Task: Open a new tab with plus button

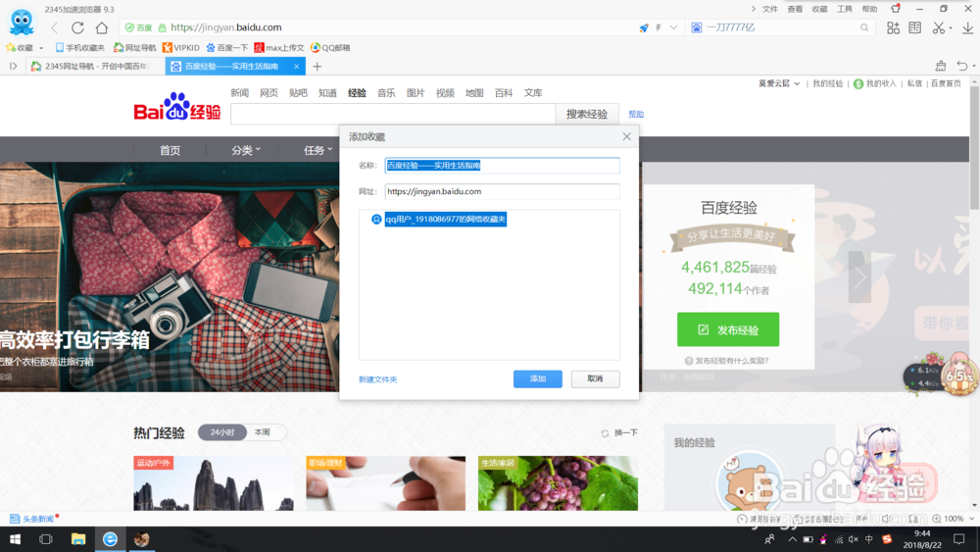Action: point(317,67)
